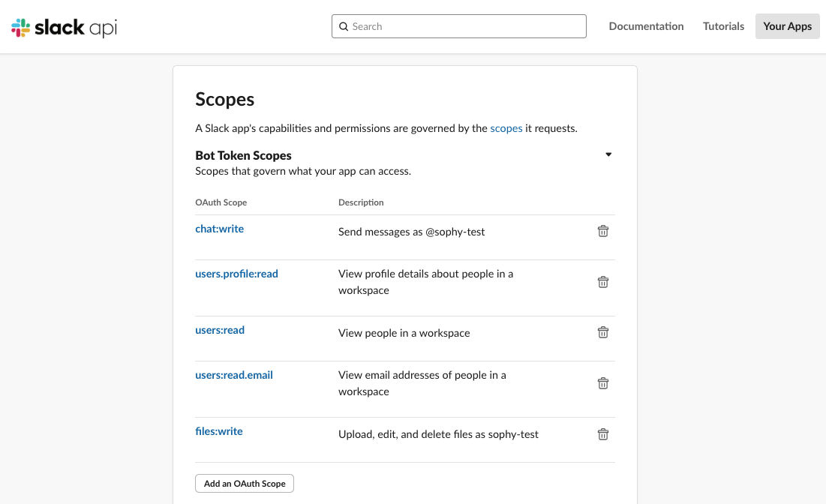Focus the Search input field
This screenshot has width=826, height=504.
point(459,26)
